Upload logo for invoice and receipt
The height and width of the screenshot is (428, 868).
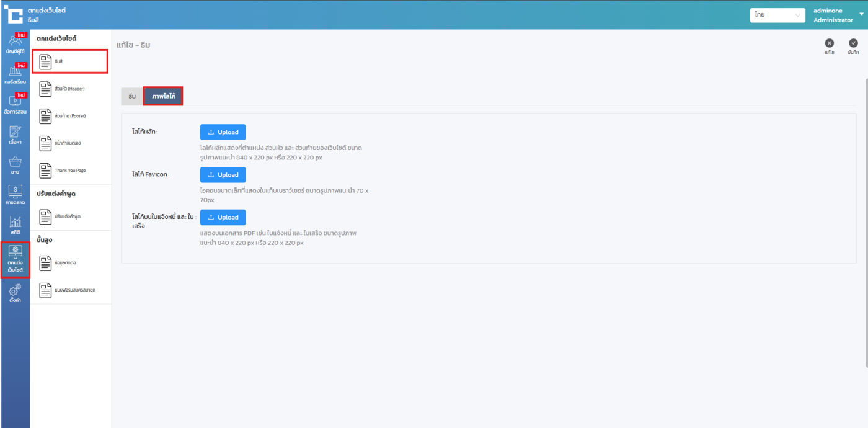coord(223,218)
